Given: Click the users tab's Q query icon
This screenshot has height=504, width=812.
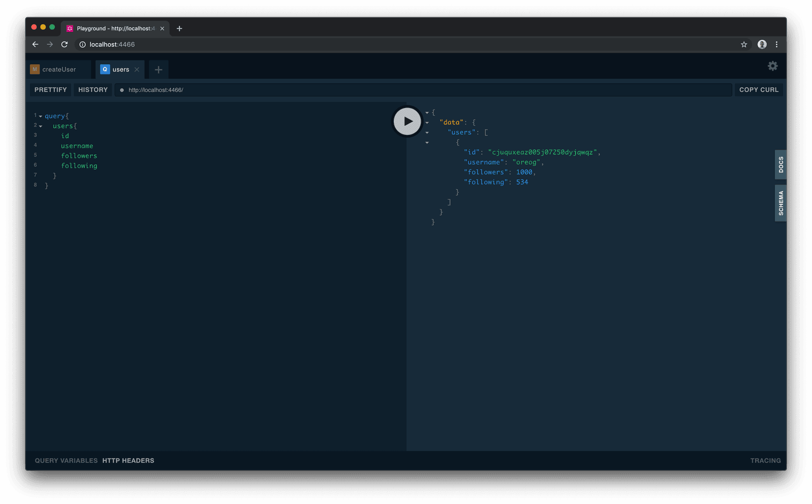Looking at the screenshot, I should coord(105,69).
